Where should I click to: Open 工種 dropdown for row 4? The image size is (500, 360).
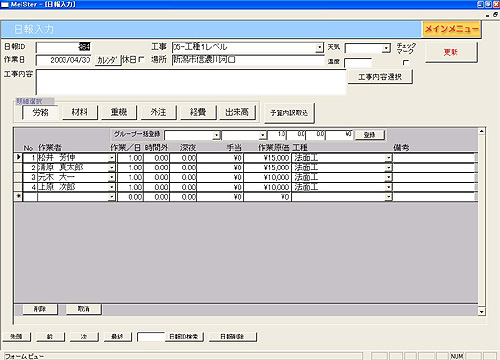coord(388,187)
